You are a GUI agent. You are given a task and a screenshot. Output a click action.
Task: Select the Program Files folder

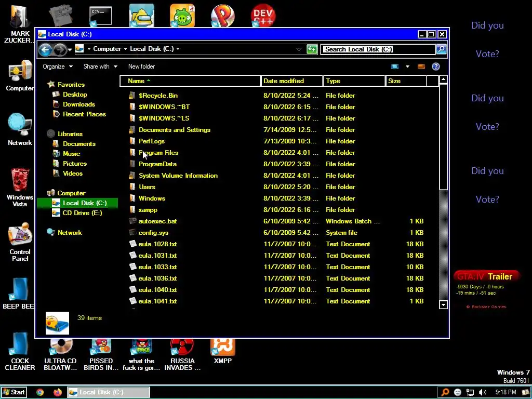tap(158, 153)
